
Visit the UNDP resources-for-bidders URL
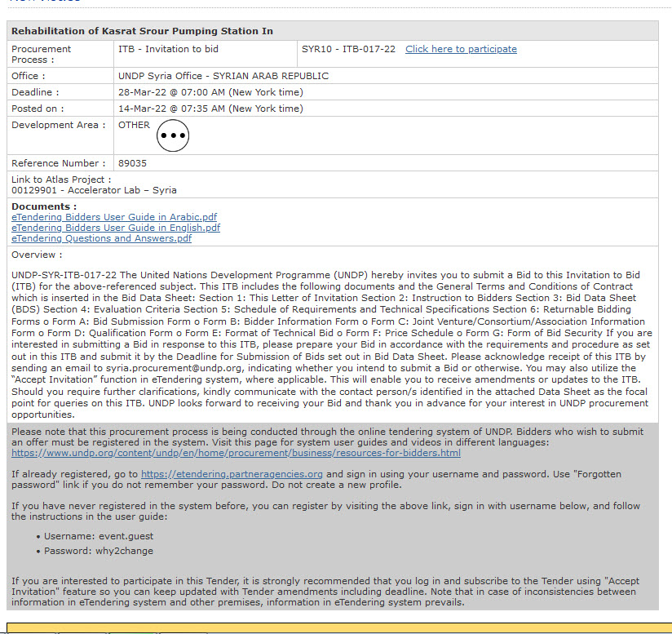point(236,453)
